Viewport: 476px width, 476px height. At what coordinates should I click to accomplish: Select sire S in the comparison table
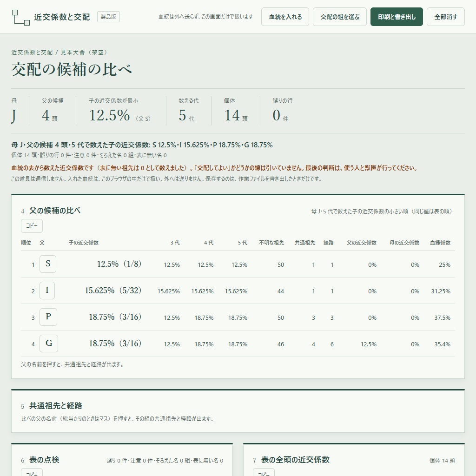48,264
